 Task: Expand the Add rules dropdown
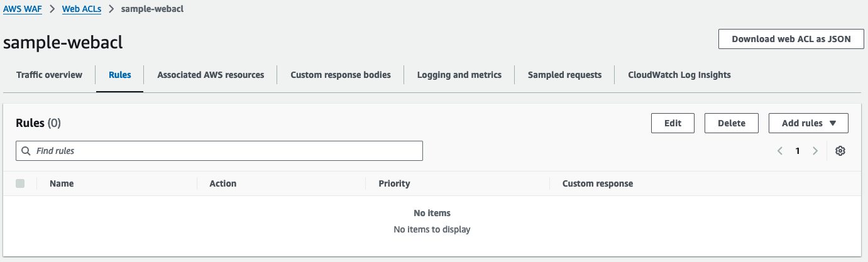point(808,123)
